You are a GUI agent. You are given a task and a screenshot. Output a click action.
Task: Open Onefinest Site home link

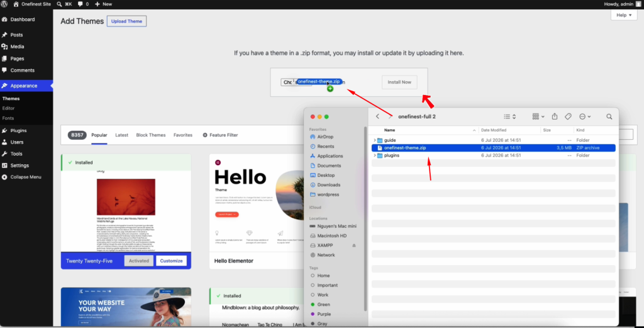(x=33, y=4)
